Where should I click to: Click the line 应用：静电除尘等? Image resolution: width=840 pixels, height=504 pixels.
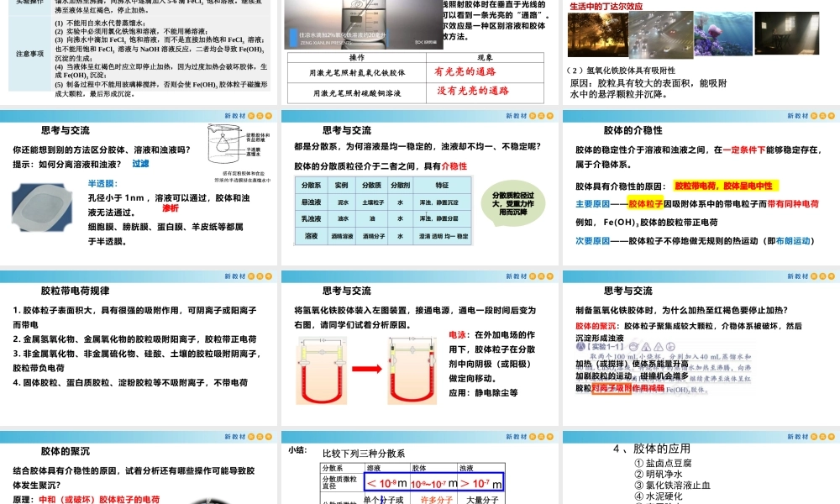pyautogui.click(x=483, y=392)
